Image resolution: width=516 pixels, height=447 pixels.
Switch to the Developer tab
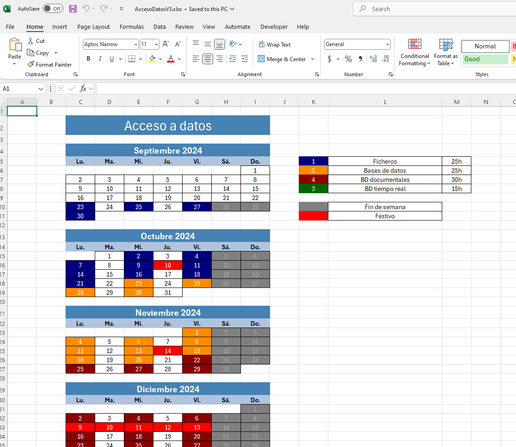pyautogui.click(x=274, y=27)
